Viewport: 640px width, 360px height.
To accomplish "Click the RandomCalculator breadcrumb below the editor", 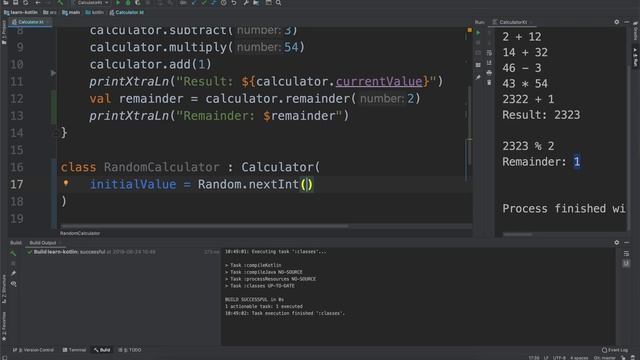I will [x=80, y=233].
